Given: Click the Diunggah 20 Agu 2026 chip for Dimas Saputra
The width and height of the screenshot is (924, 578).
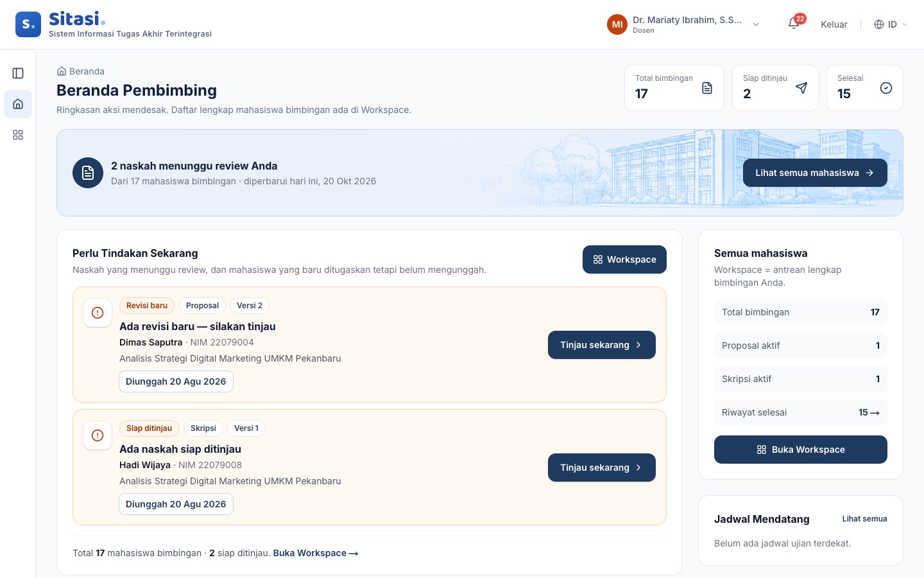Looking at the screenshot, I should click(x=176, y=381).
